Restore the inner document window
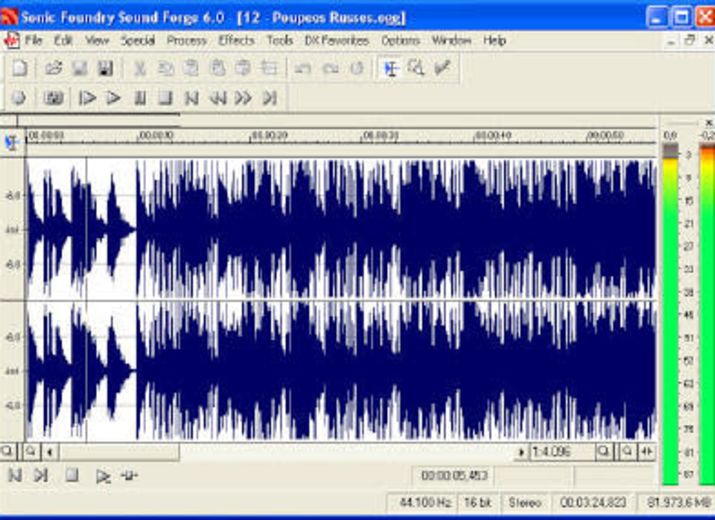 click(689, 41)
